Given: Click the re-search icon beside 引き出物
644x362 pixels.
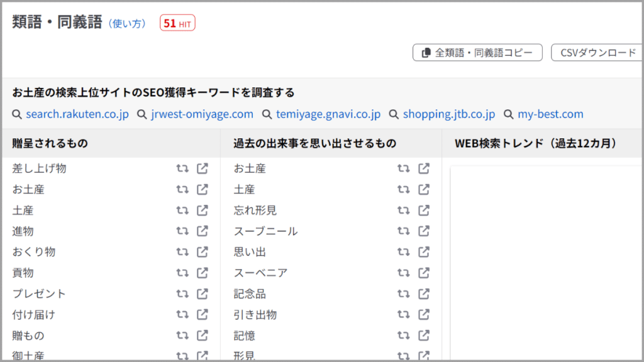Looking at the screenshot, I should tap(404, 315).
